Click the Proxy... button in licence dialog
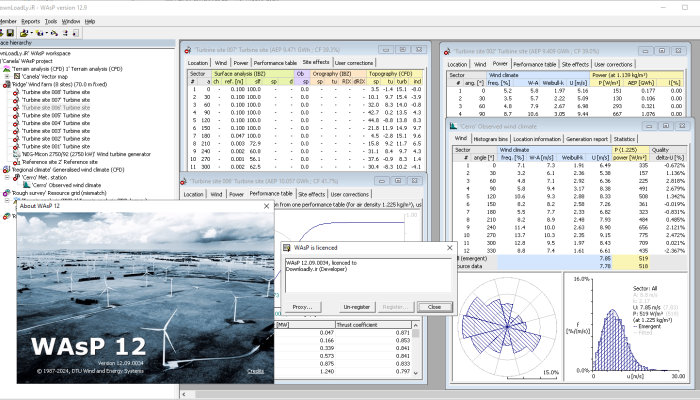 pos(302,307)
